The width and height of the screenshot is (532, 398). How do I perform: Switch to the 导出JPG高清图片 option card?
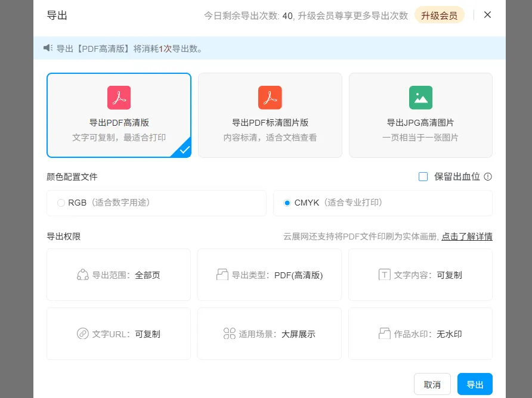point(420,114)
